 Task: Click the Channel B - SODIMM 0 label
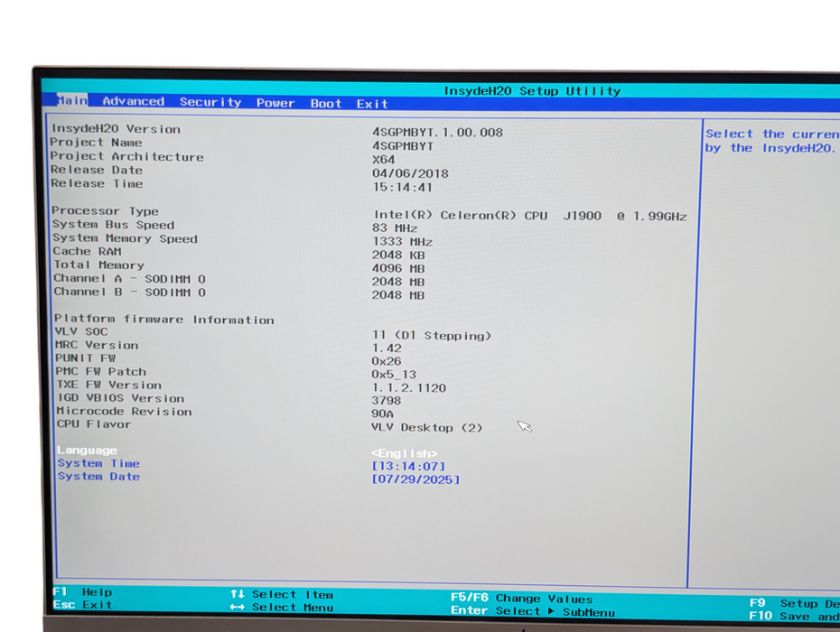click(130, 292)
